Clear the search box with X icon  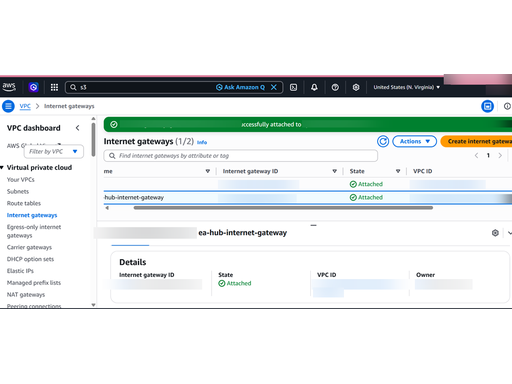pos(274,87)
